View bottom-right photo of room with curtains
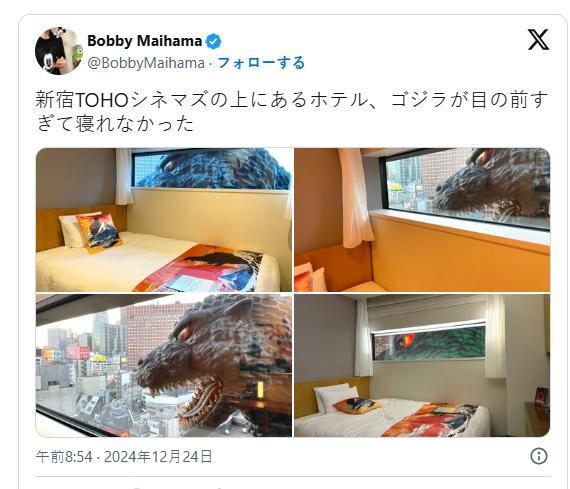 (422, 365)
